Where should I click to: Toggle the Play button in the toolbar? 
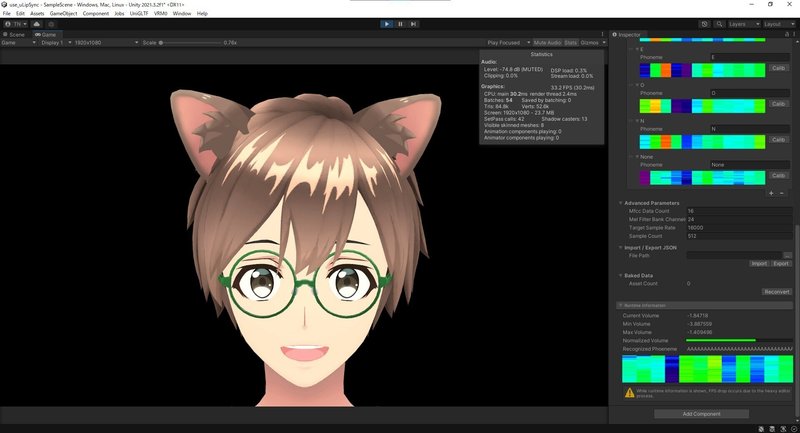pyautogui.click(x=387, y=24)
